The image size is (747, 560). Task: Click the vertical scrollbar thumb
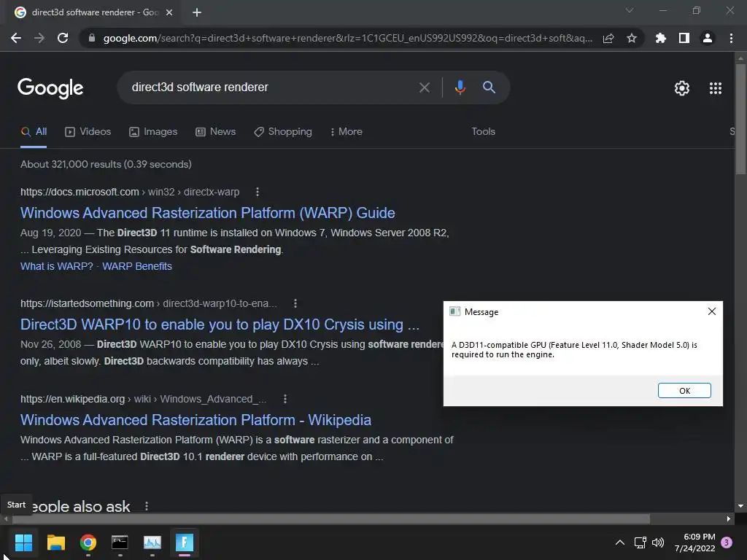[x=740, y=119]
